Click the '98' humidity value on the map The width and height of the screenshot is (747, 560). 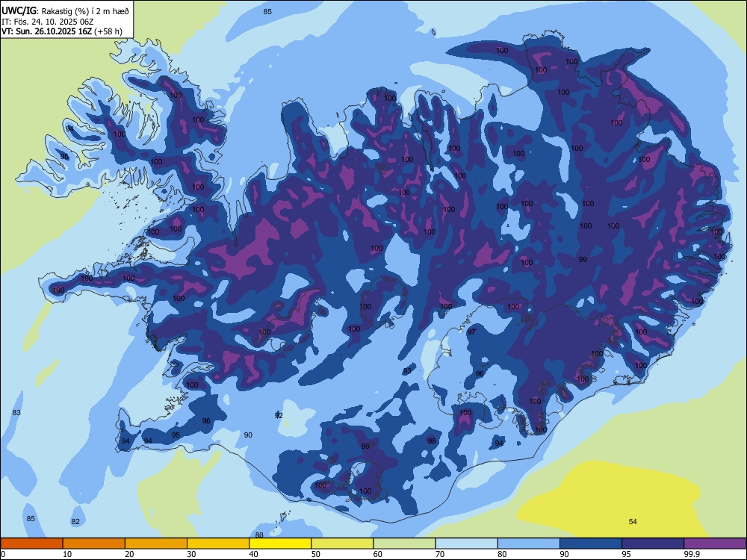pyautogui.click(x=432, y=441)
